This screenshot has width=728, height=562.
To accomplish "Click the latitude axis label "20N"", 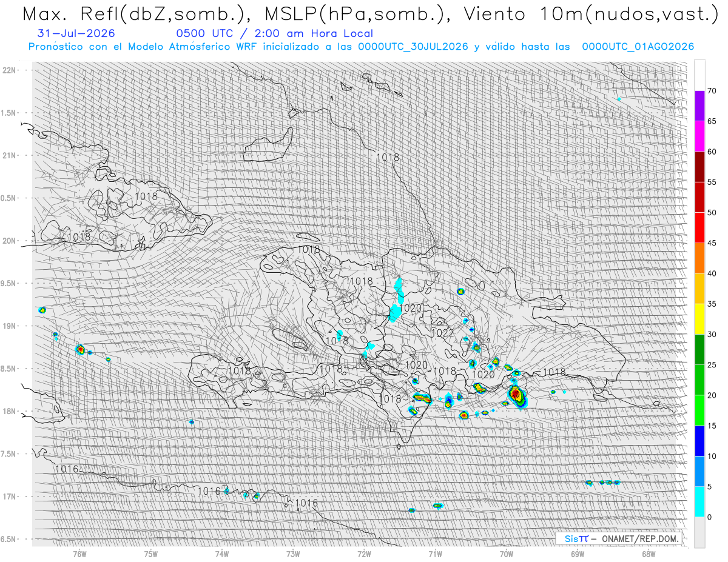I will pos(10,241).
